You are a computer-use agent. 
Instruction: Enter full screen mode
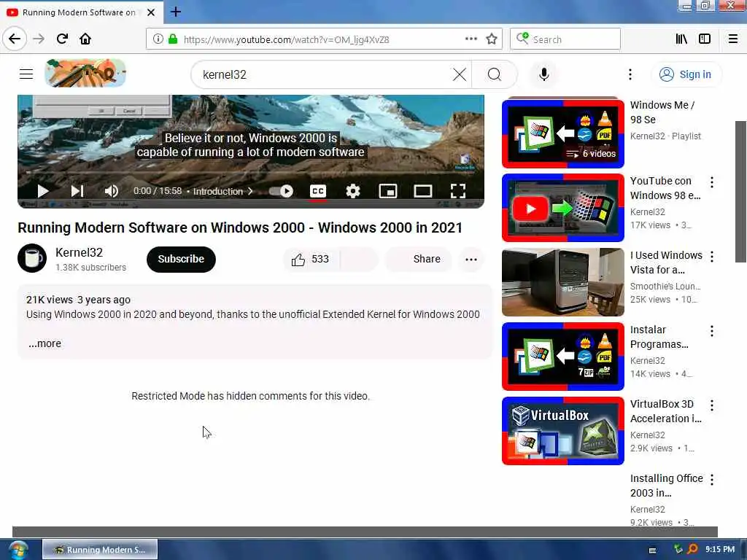[x=458, y=192]
